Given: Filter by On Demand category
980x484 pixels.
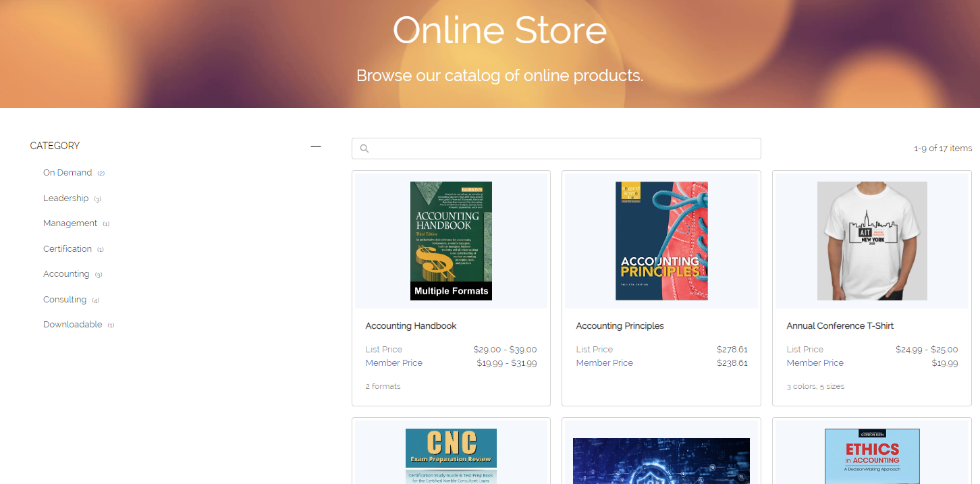Looking at the screenshot, I should (x=67, y=173).
